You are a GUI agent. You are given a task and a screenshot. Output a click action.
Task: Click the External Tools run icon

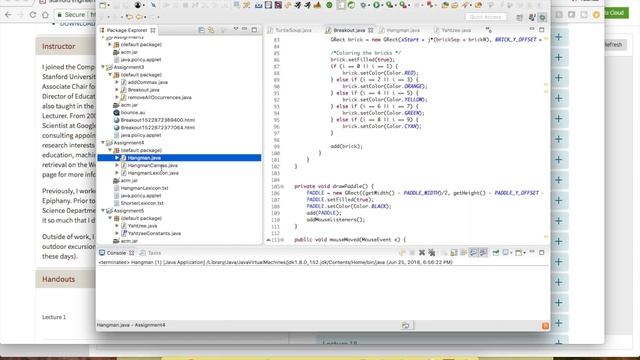click(403, 5)
